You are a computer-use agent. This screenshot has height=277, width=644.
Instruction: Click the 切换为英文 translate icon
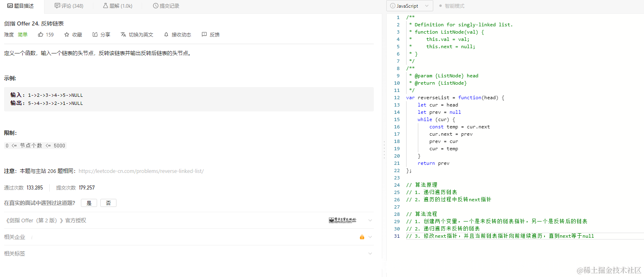point(123,35)
